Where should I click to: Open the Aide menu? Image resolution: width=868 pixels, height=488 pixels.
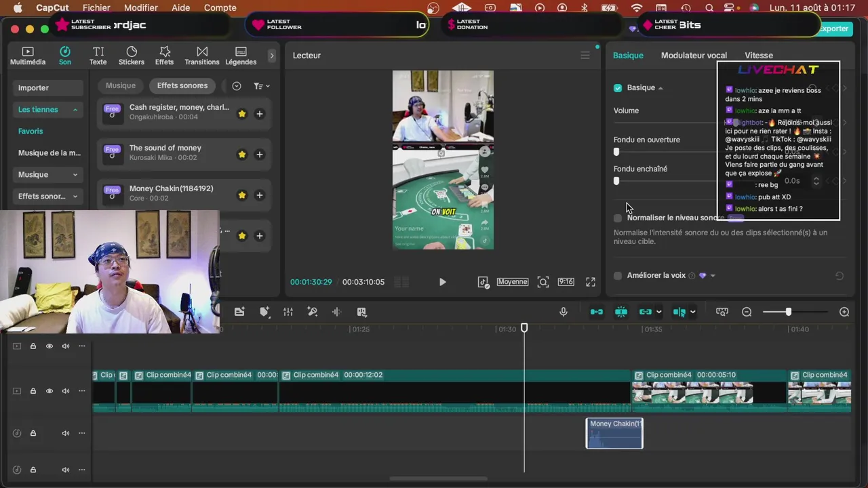(181, 8)
